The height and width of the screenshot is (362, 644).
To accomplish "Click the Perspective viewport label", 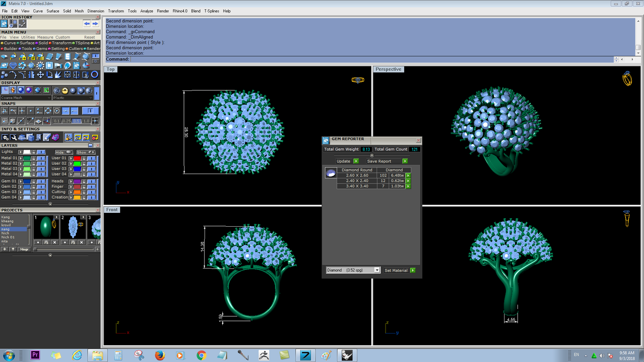I will pyautogui.click(x=388, y=69).
